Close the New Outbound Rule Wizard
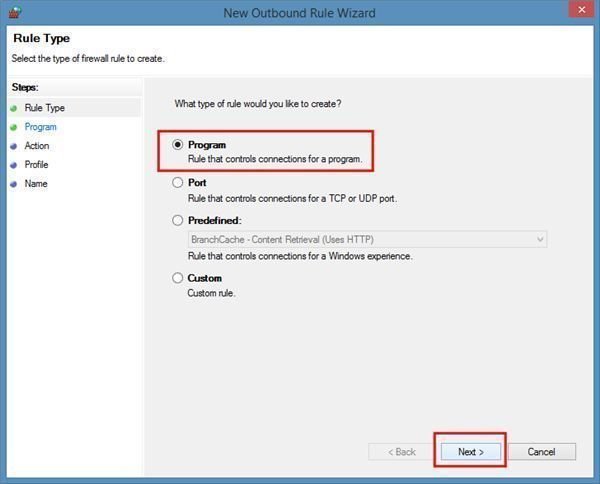The height and width of the screenshot is (484, 600). [581, 9]
